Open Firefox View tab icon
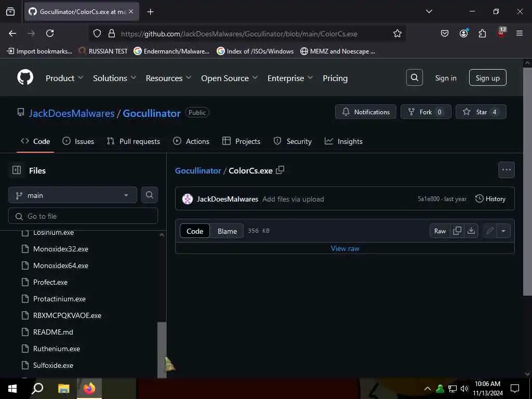 (10, 11)
